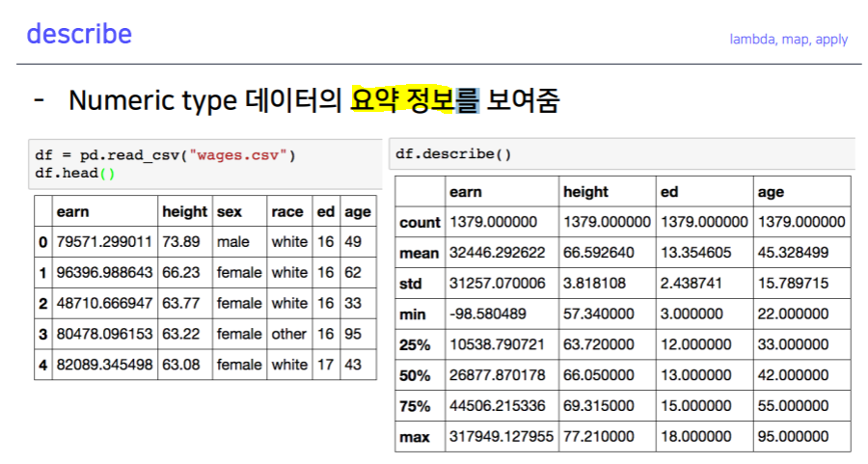Click mean earn value 32446.292622
Screen dimensions: 868x464
(497, 253)
